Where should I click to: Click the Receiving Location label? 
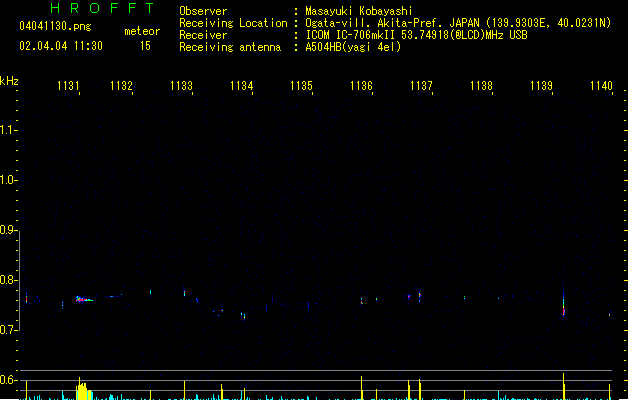pos(233,23)
